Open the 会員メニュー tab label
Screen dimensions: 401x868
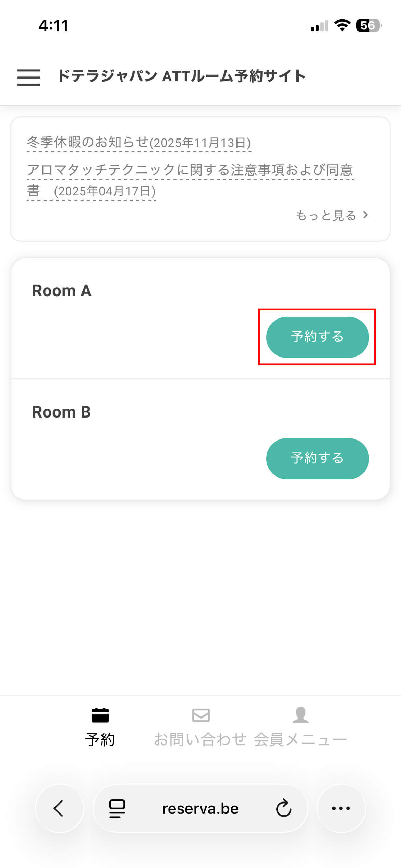click(301, 739)
